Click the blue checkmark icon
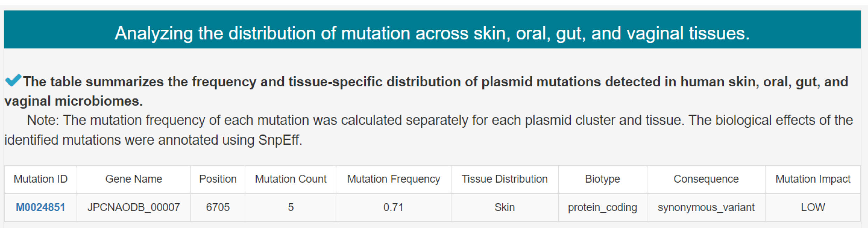The image size is (868, 228). [x=13, y=80]
